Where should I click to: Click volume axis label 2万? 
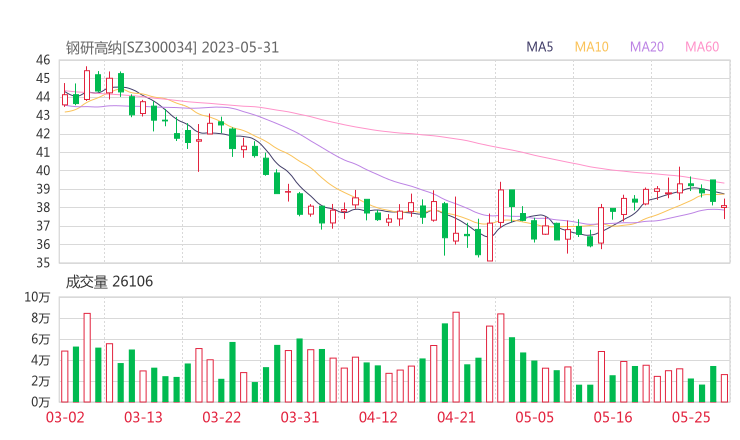pyautogui.click(x=41, y=381)
